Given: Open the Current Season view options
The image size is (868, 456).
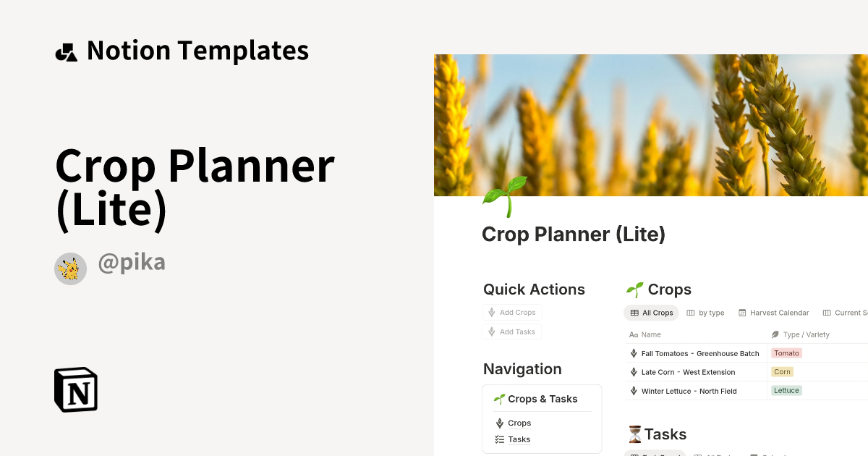Looking at the screenshot, I should pyautogui.click(x=846, y=313).
